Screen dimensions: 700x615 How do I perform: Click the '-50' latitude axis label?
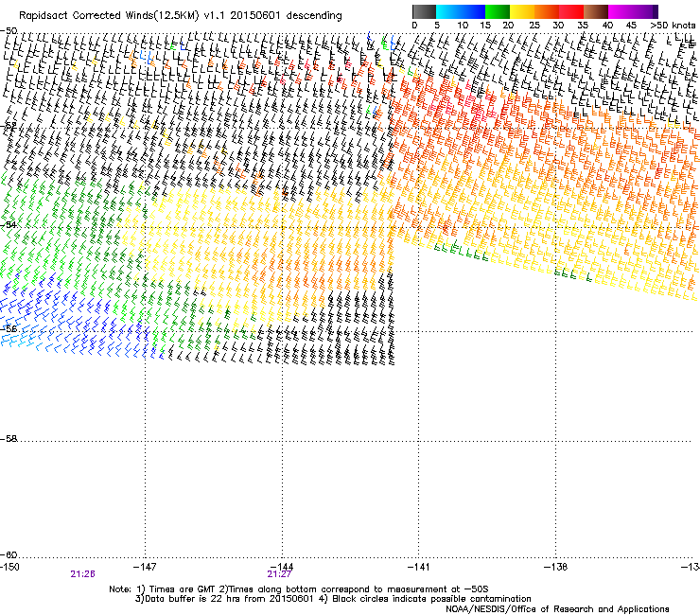point(9,31)
